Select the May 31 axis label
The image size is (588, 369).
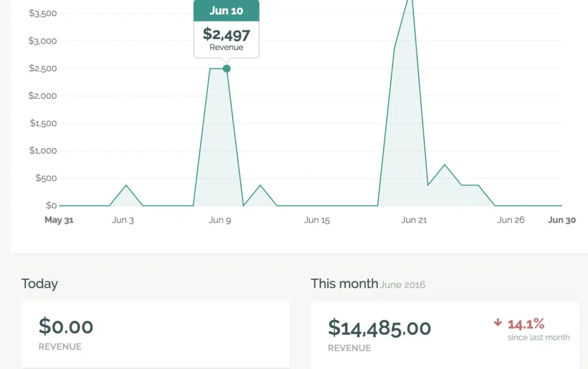(59, 220)
